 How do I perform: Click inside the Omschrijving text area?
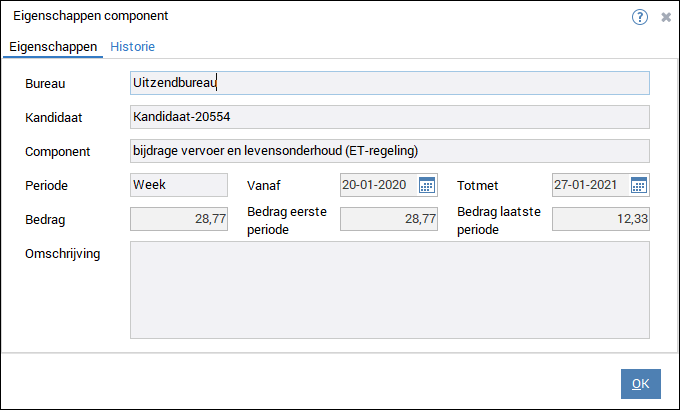389,290
